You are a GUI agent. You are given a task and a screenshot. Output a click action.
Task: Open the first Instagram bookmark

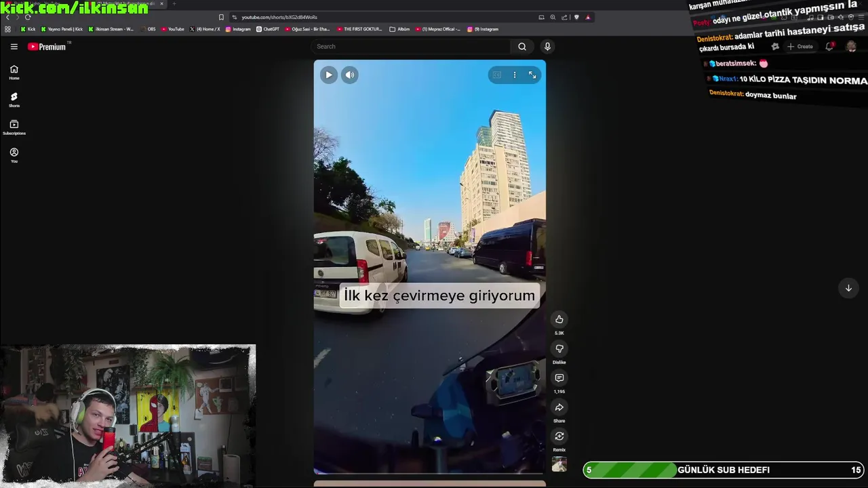click(238, 29)
